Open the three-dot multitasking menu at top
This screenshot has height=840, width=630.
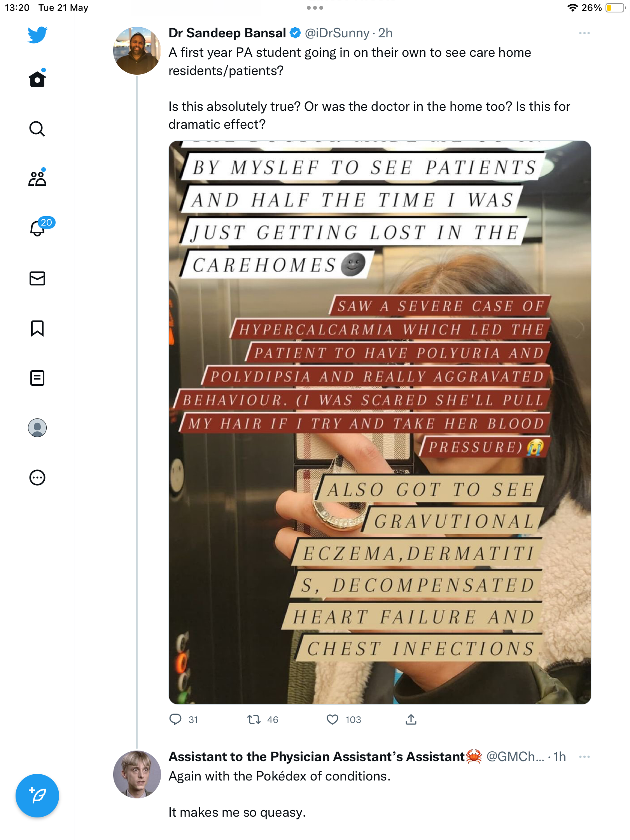click(x=315, y=8)
